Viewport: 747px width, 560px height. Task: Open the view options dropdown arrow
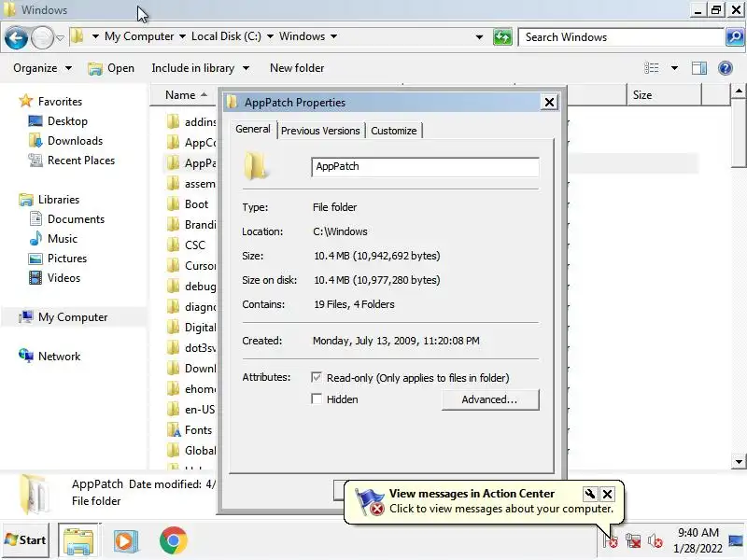click(674, 68)
